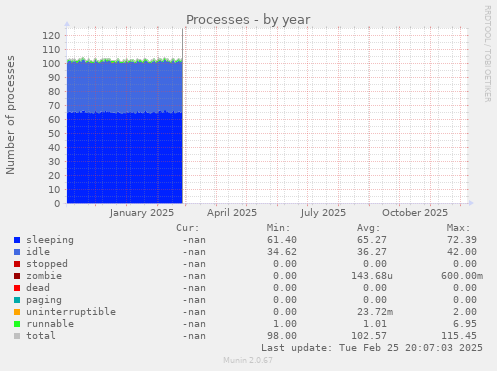Click the "Munin 2.0.67" version footer
497x371 pixels.
point(248,360)
